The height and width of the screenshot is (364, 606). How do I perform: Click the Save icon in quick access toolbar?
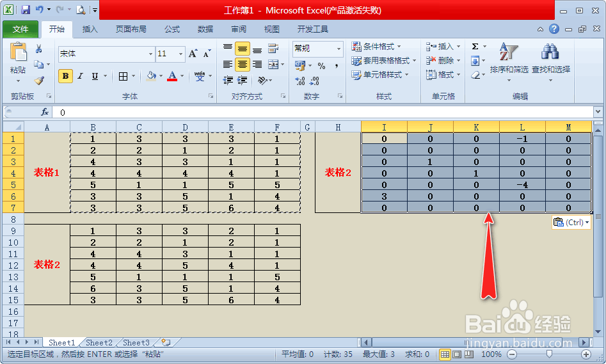26,10
